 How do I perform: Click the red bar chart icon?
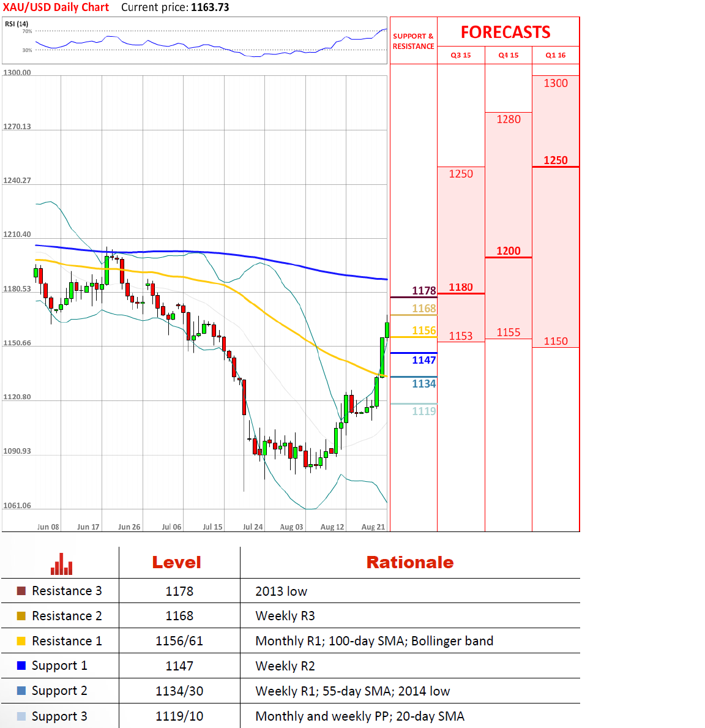(x=61, y=565)
